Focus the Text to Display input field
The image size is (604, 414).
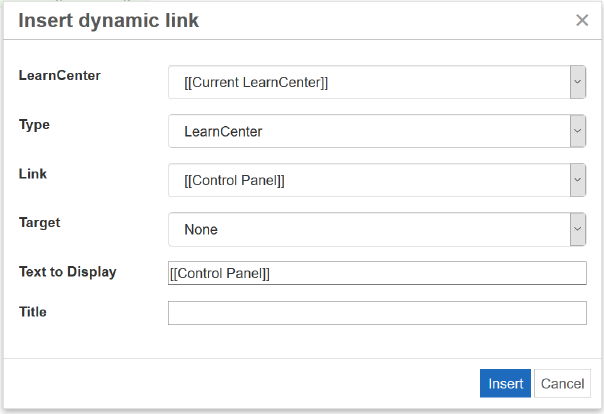(x=377, y=273)
